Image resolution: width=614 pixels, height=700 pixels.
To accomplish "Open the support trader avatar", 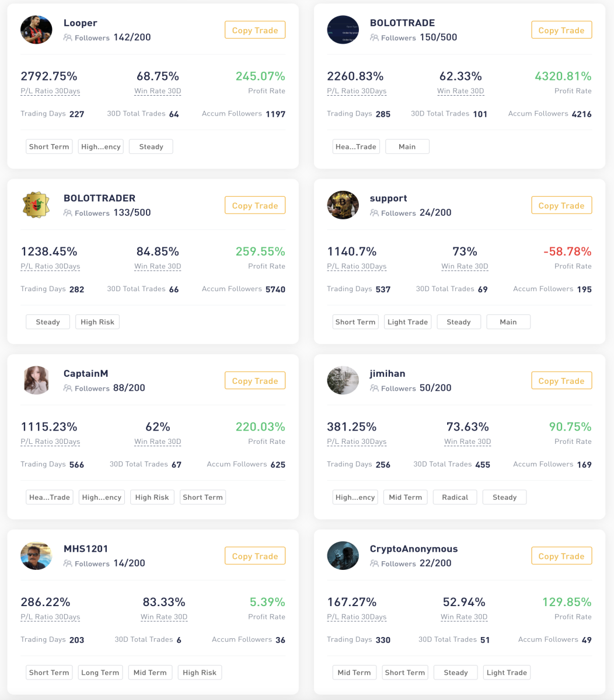I will coord(343,205).
